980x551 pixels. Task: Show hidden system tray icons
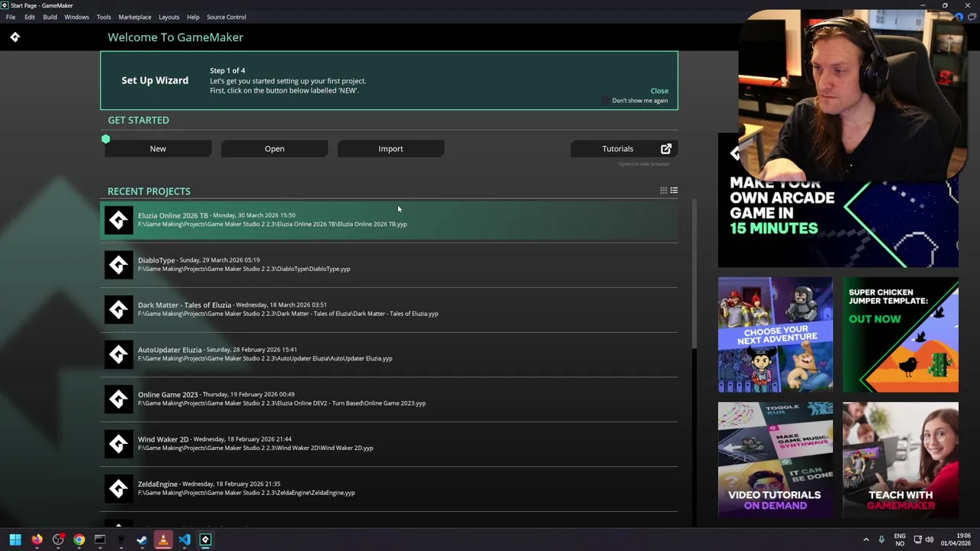click(866, 540)
